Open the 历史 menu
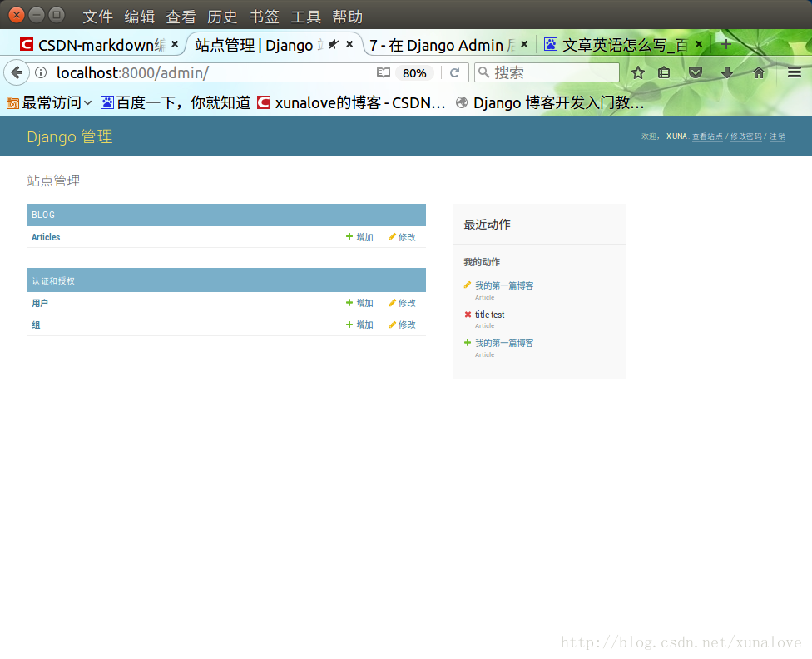Screen dimensions: 812x659 pyautogui.click(x=222, y=17)
